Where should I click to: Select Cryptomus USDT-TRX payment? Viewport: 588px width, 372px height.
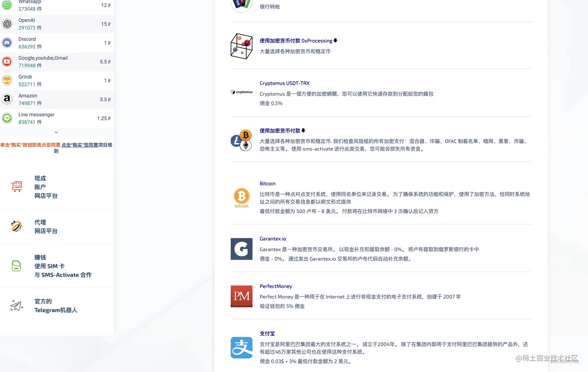285,83
